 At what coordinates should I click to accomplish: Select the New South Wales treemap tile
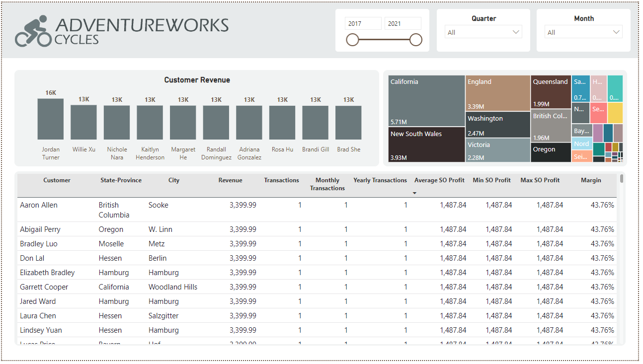coord(426,145)
